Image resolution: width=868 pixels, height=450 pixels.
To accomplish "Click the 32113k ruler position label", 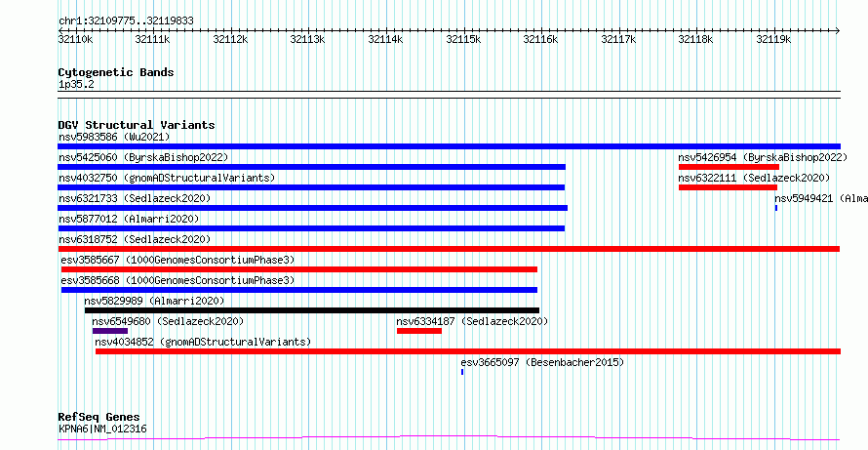I will tap(308, 39).
